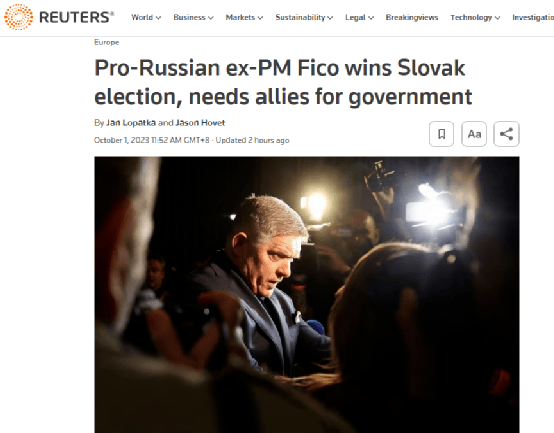The image size is (554, 433).
Task: Expand the Business dropdown arrow
Action: click(x=211, y=18)
